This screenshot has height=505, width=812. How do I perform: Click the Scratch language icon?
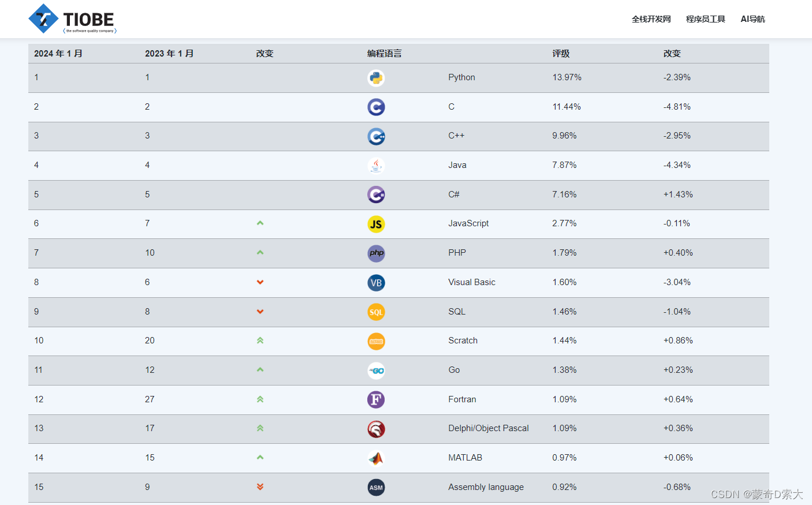tap(376, 341)
